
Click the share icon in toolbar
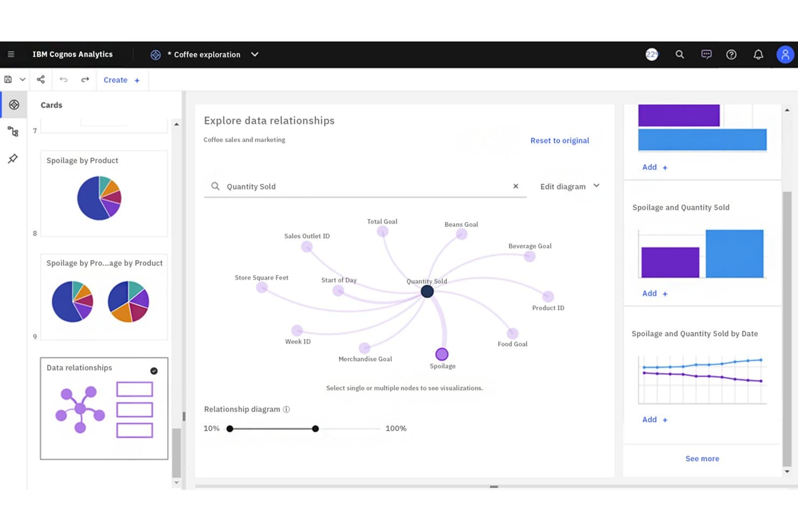coord(40,80)
